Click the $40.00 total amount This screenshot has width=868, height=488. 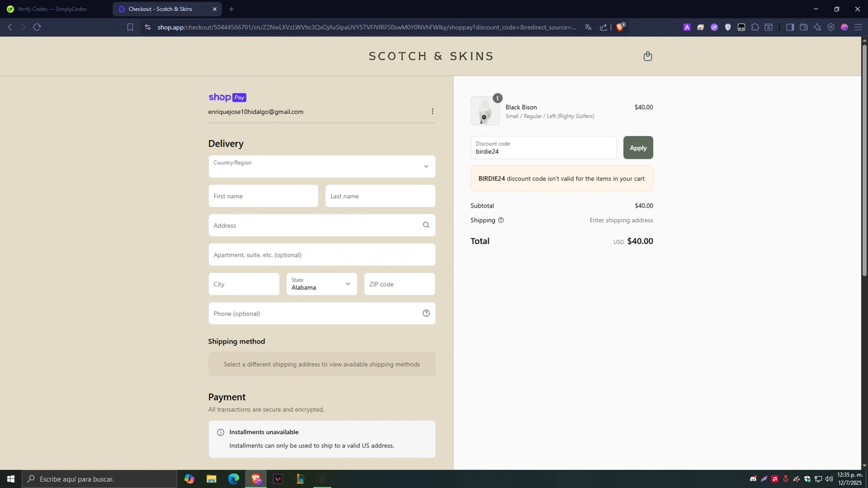coord(640,241)
